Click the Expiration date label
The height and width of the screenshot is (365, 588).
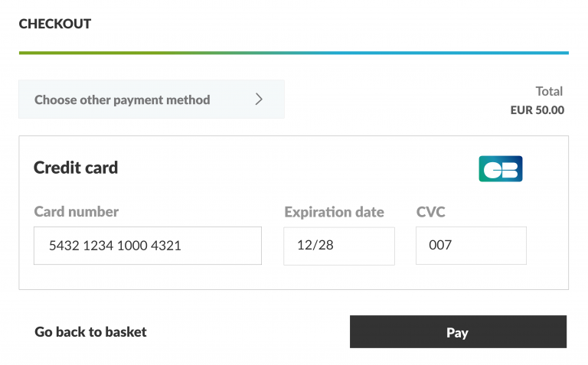pyautogui.click(x=334, y=212)
